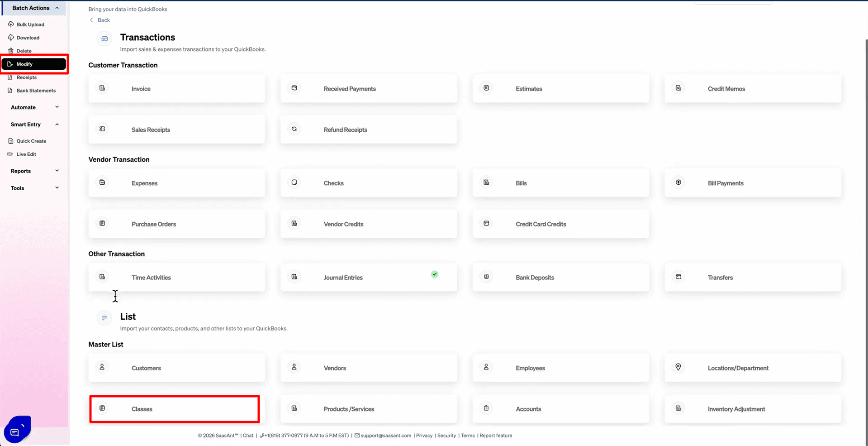868x446 pixels.
Task: Collapse the Smart Entry menu
Action: coord(57,124)
